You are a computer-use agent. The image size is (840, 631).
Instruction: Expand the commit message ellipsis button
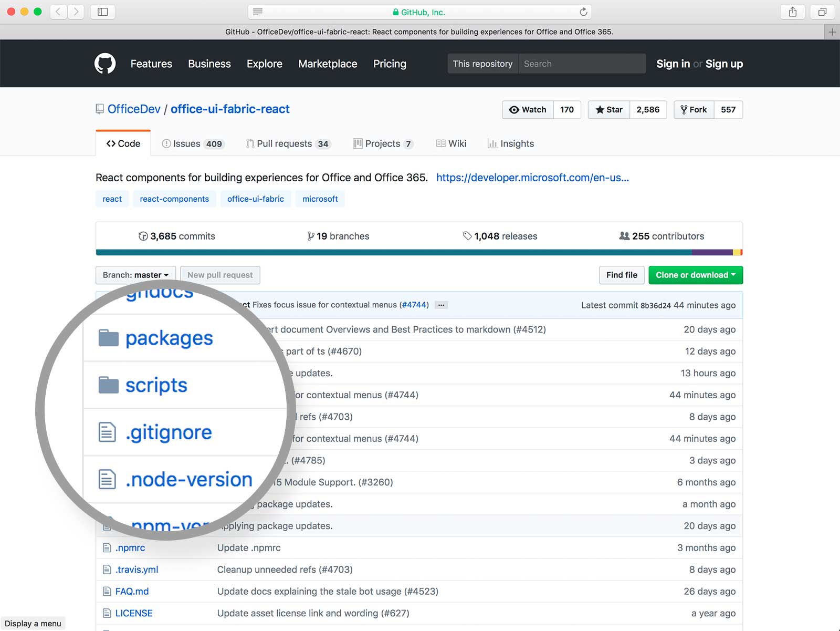point(442,305)
